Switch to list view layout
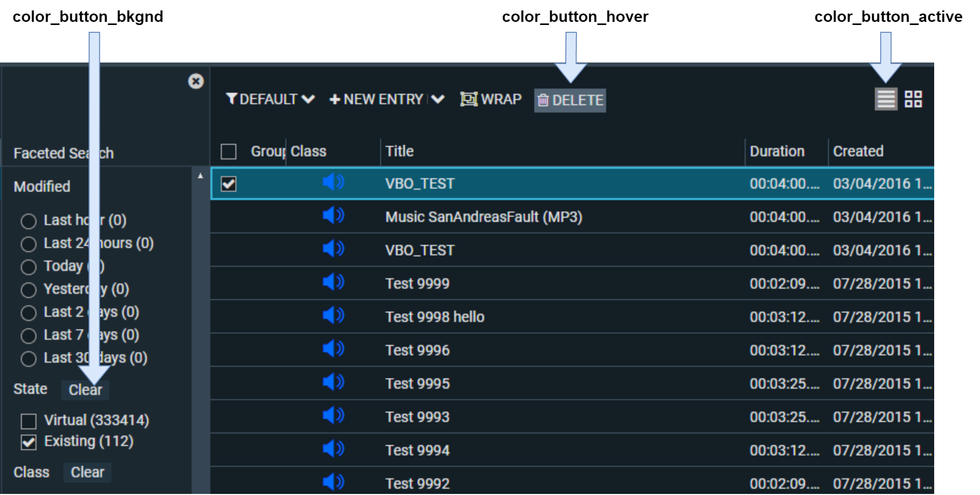This screenshot has height=495, width=980. pos(885,99)
